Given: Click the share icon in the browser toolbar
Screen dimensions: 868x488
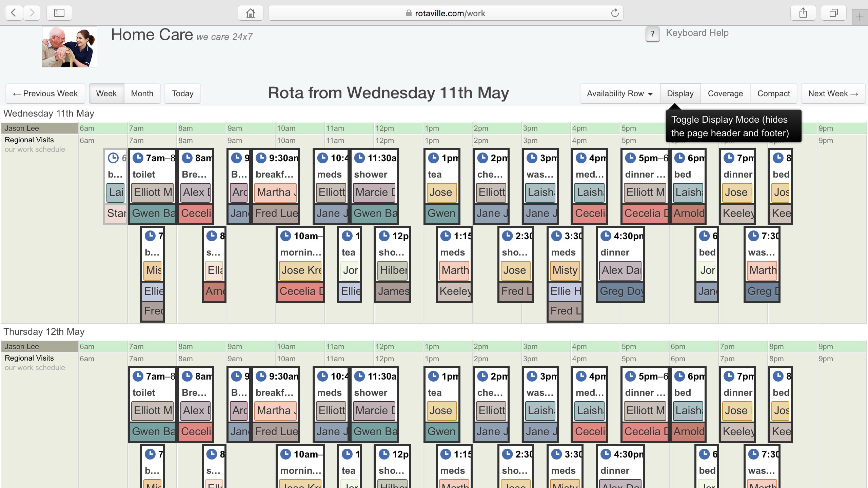Looking at the screenshot, I should click(803, 13).
